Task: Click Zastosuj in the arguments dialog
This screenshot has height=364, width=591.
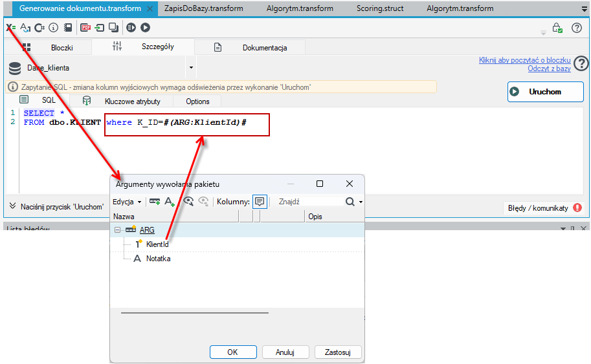Action: [338, 352]
